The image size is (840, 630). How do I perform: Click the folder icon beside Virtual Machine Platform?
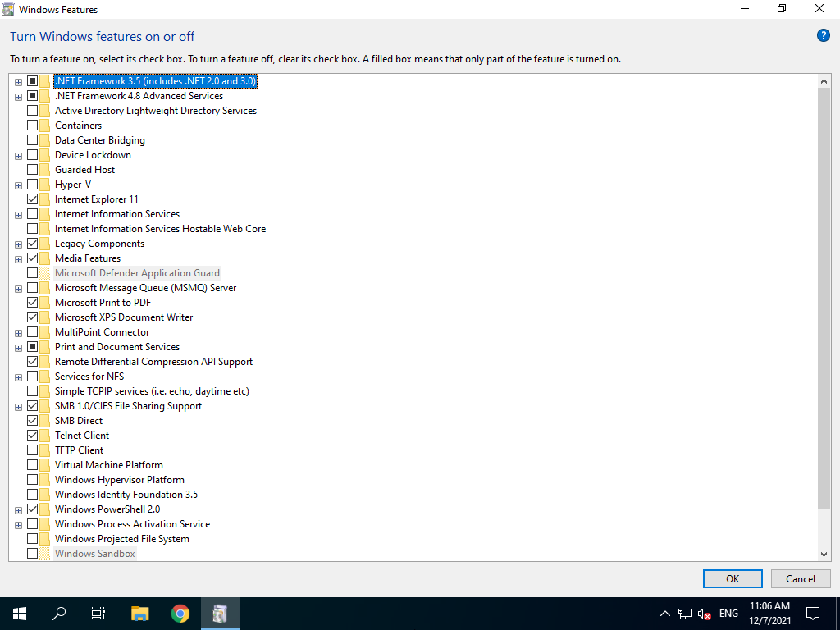point(44,465)
